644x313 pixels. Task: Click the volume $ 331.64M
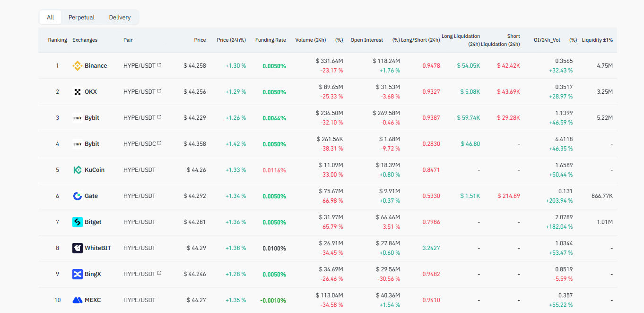[x=330, y=61]
